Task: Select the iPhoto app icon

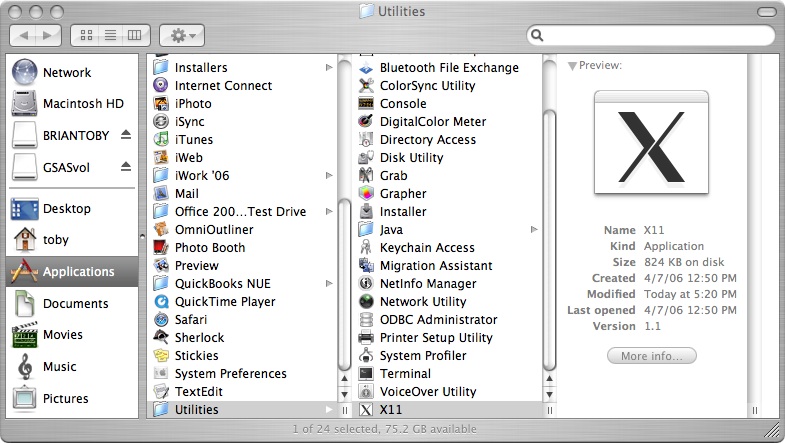Action: (x=161, y=104)
